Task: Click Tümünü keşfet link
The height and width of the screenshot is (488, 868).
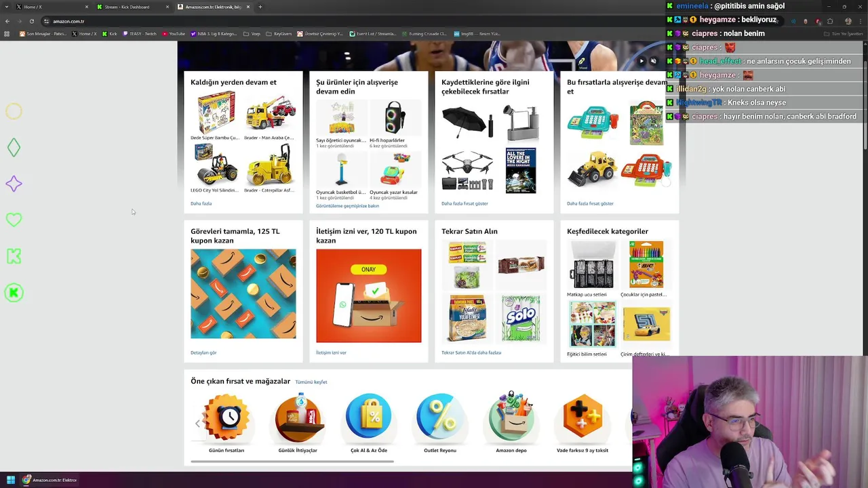Action: pyautogui.click(x=311, y=382)
